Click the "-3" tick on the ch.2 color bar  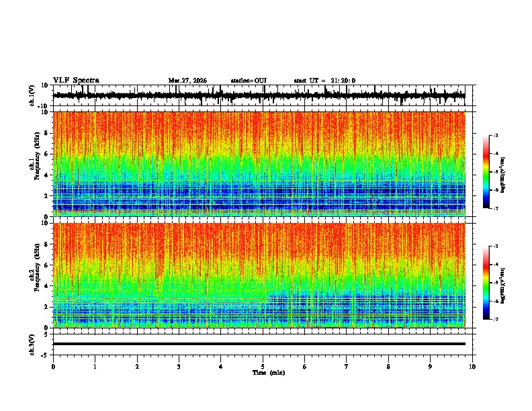tap(496, 246)
